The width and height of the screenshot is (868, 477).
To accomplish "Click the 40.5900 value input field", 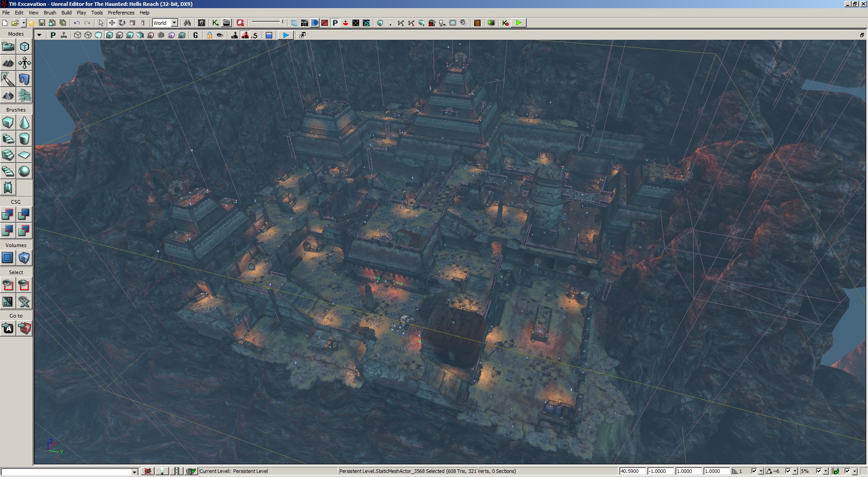I will point(632,471).
